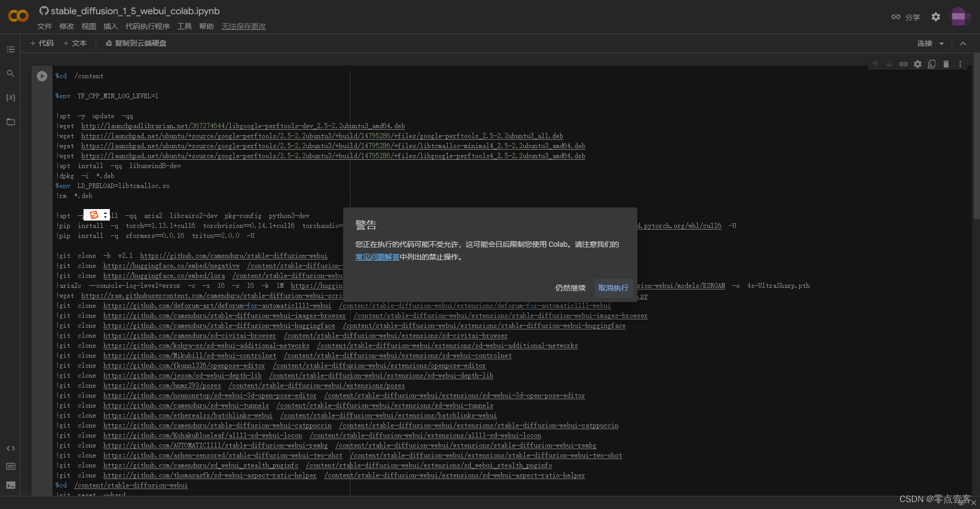The width and height of the screenshot is (980, 509).
Task: Open the 常见问题解答 link in dialog
Action: [x=377, y=257]
